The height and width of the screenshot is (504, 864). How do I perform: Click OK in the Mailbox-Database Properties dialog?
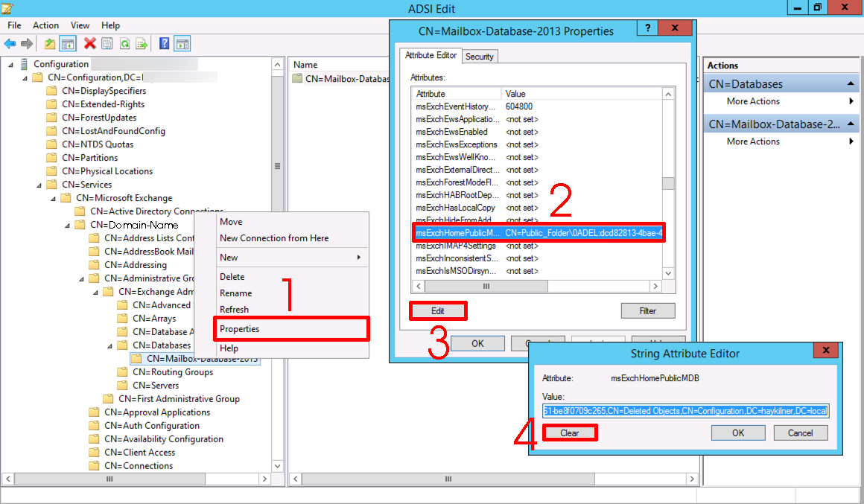point(477,343)
